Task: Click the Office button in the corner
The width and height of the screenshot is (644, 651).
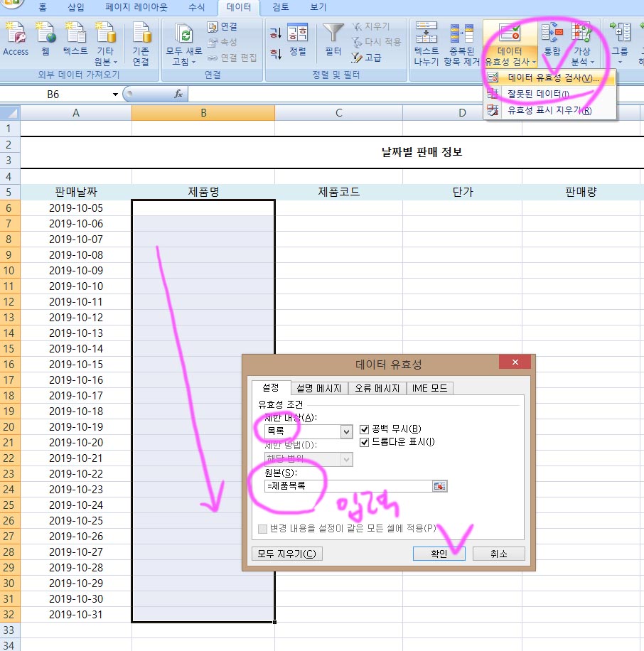Action: pyautogui.click(x=11, y=4)
